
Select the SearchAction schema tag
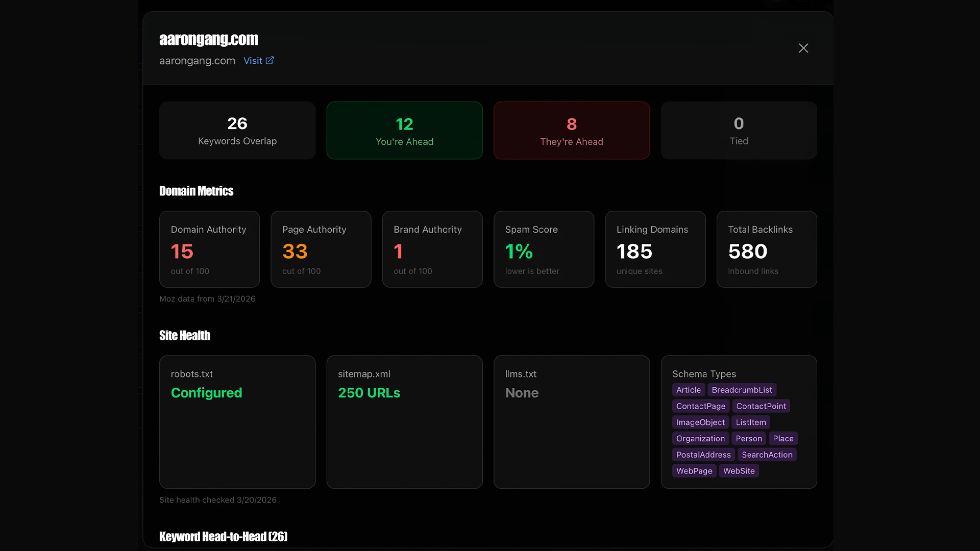coord(767,455)
